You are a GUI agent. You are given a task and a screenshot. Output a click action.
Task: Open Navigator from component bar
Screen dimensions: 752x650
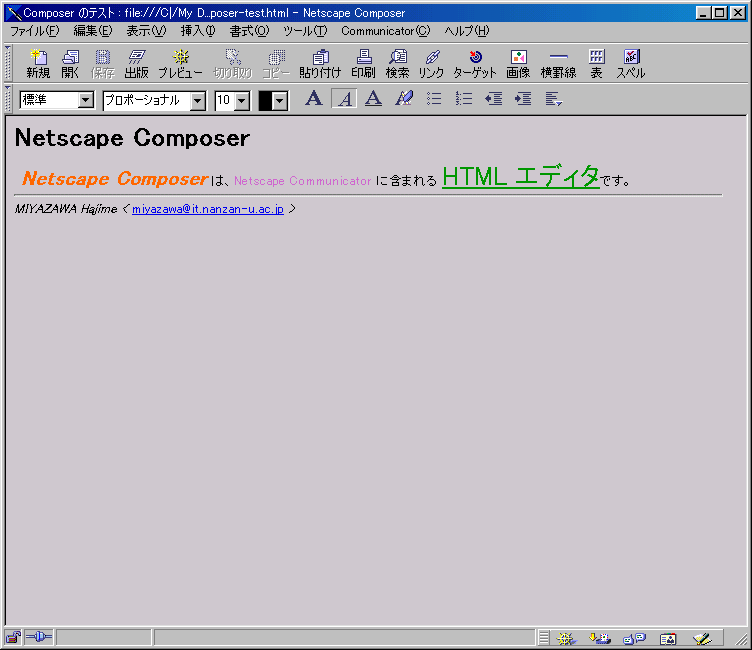(566, 638)
